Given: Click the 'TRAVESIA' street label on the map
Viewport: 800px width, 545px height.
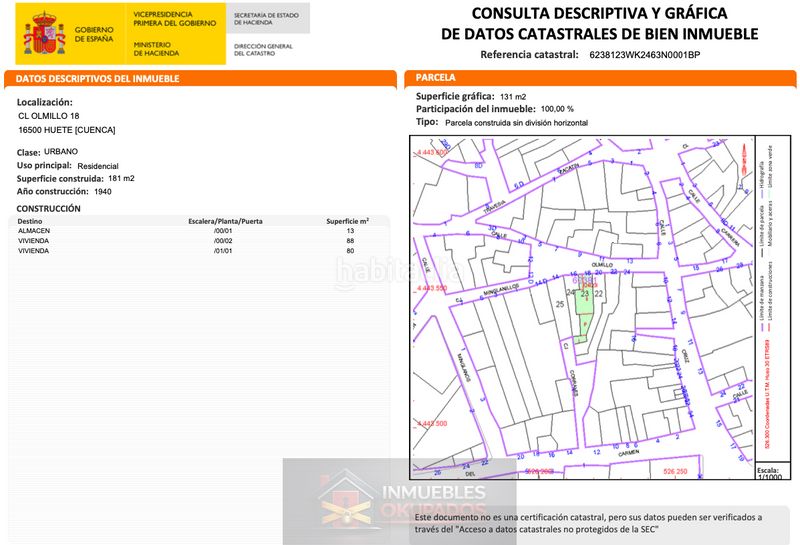Looking at the screenshot, I should (x=494, y=206).
